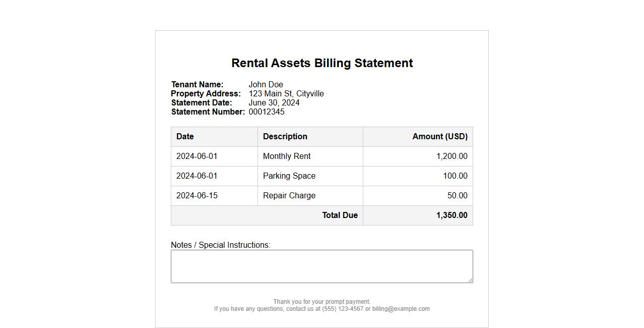This screenshot has height=328, width=644.
Task: Click the Amount (USD) column header
Action: point(439,137)
